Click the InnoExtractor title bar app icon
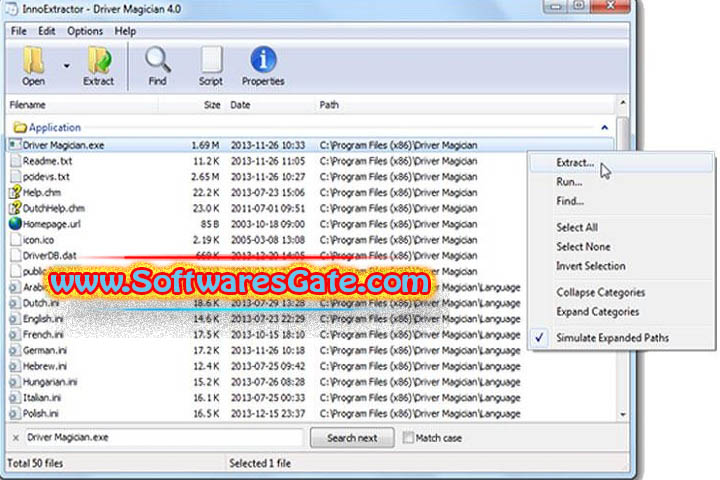Viewport: 720px width, 480px height. pos(11,9)
